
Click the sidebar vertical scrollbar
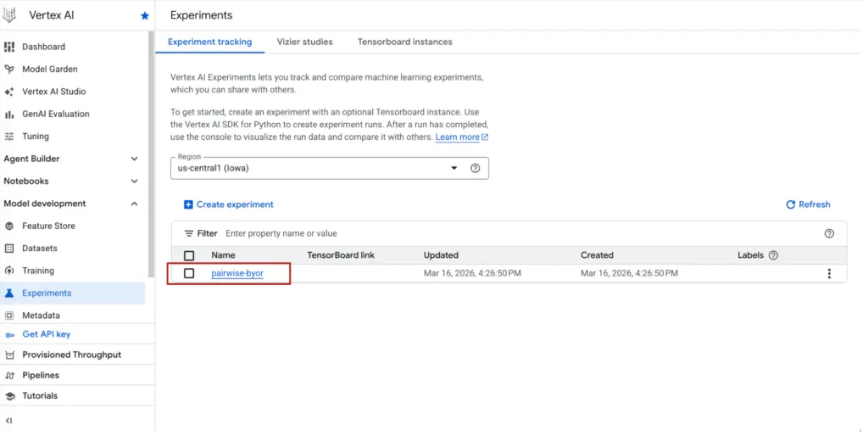pos(151,154)
